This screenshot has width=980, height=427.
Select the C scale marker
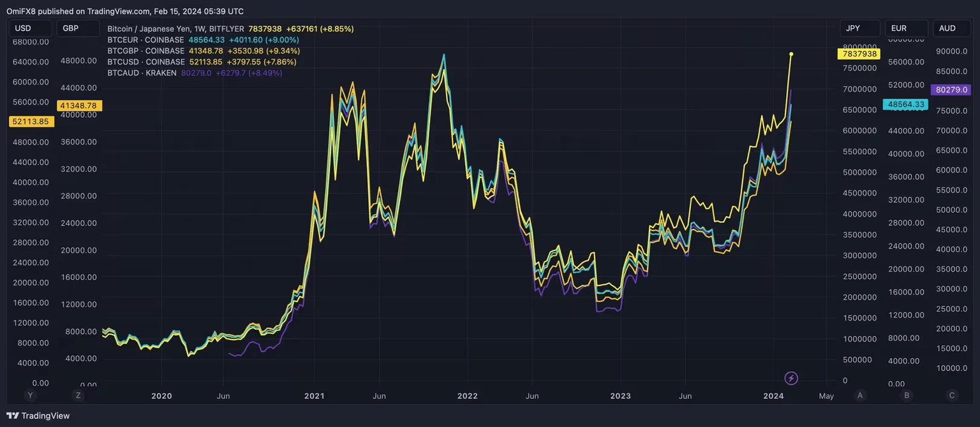click(x=952, y=395)
